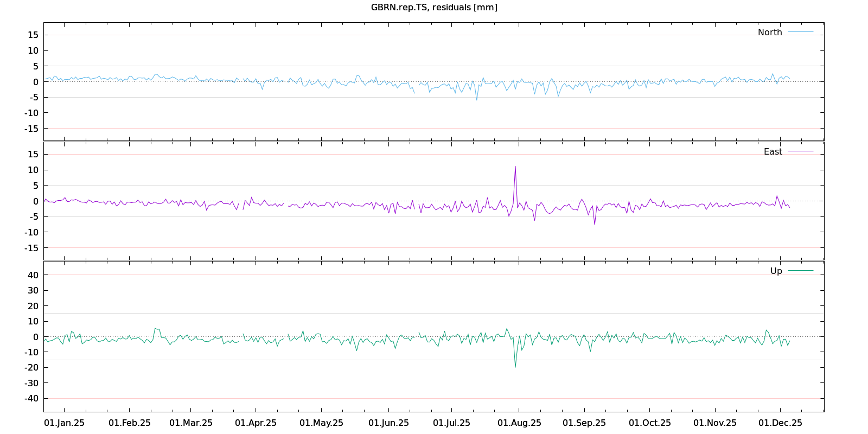Select the 01.May.25 x-axis date label

click(x=321, y=423)
